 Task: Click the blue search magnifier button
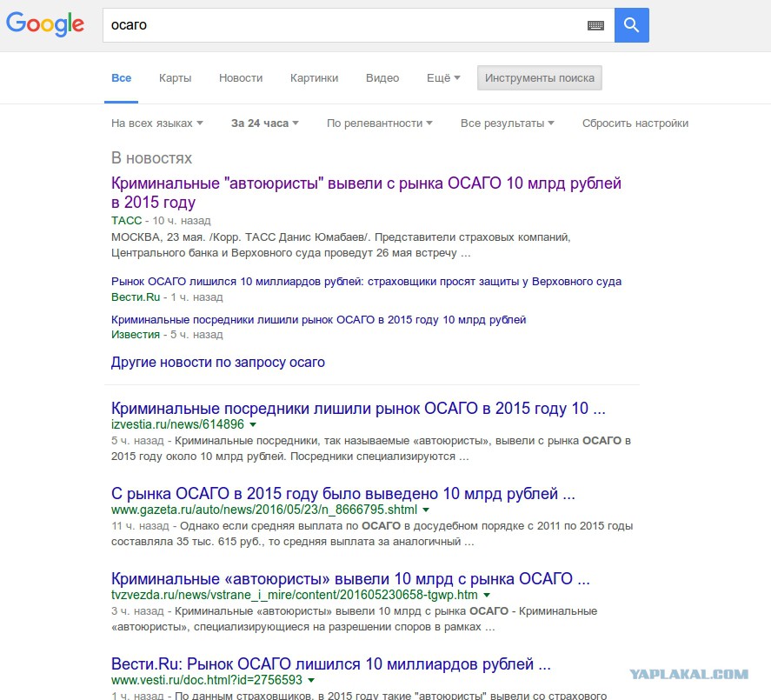631,25
